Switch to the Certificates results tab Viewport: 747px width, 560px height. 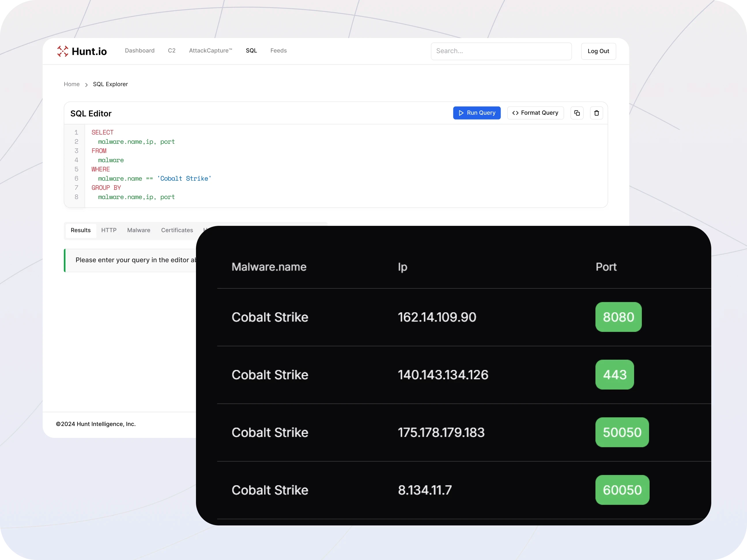pos(177,230)
